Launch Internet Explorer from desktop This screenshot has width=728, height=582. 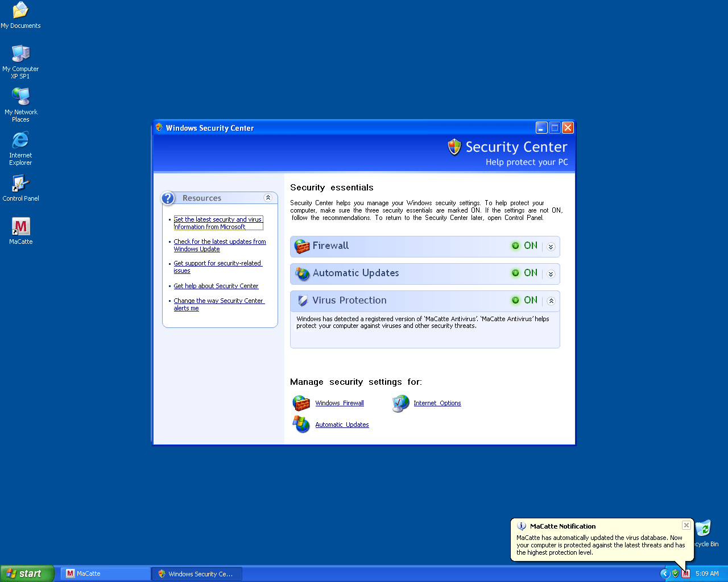coord(20,140)
